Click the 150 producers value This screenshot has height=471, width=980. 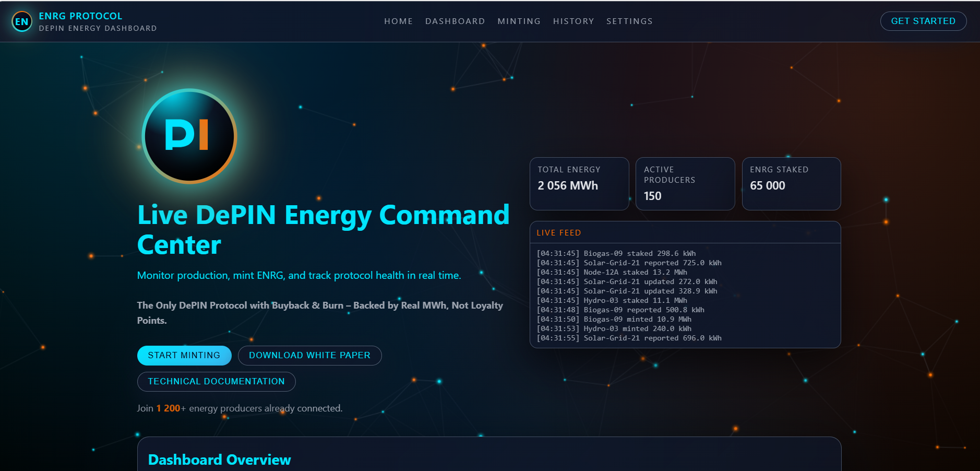click(652, 196)
